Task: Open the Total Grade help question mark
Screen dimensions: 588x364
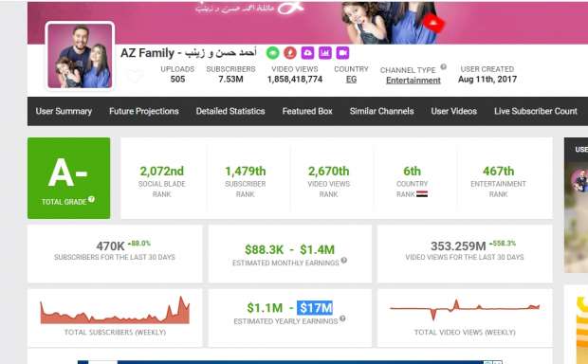Action: click(x=91, y=199)
